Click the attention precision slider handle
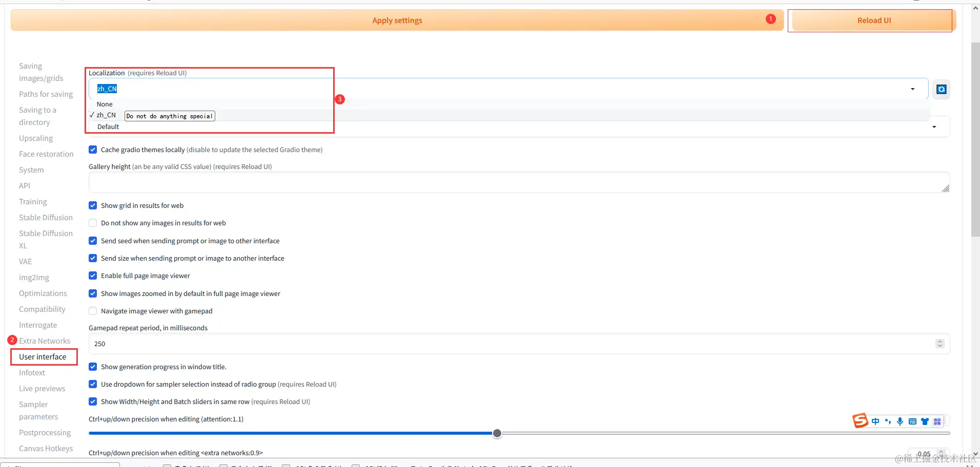This screenshot has height=467, width=980. click(497, 434)
